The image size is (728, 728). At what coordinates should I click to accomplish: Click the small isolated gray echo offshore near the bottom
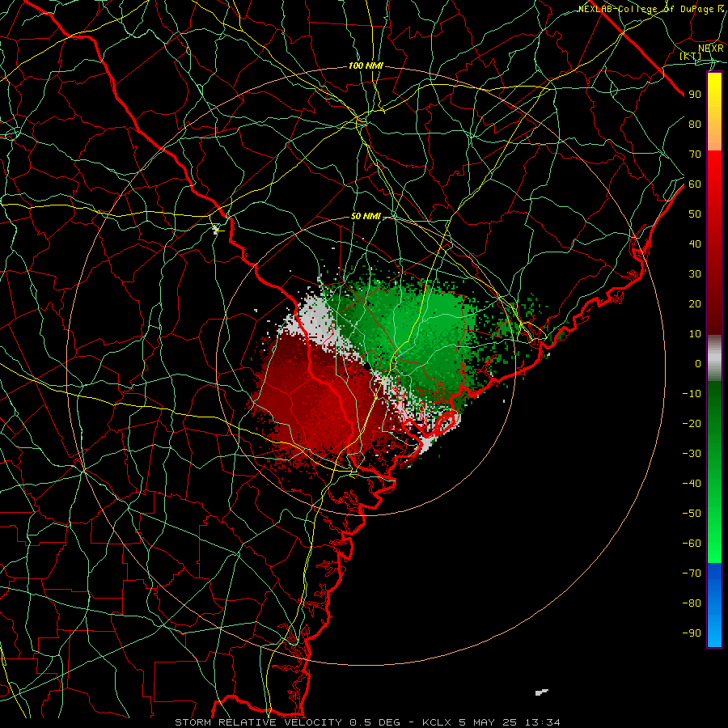click(x=541, y=692)
